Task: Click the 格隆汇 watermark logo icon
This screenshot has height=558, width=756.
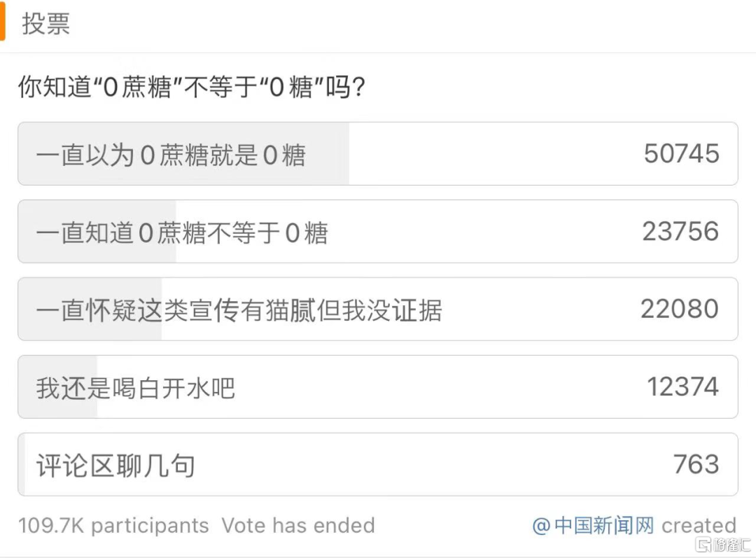Action: (x=702, y=544)
